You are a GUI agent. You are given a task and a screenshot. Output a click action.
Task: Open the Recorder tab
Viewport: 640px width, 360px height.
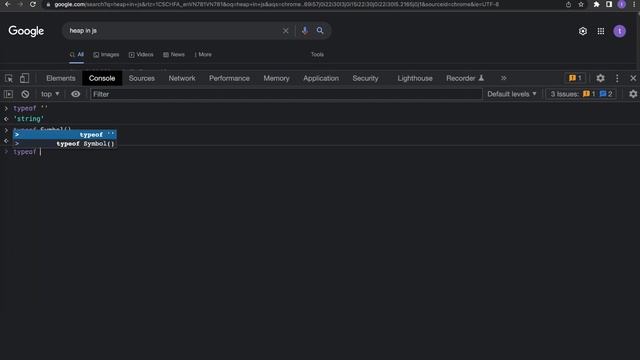tap(465, 78)
